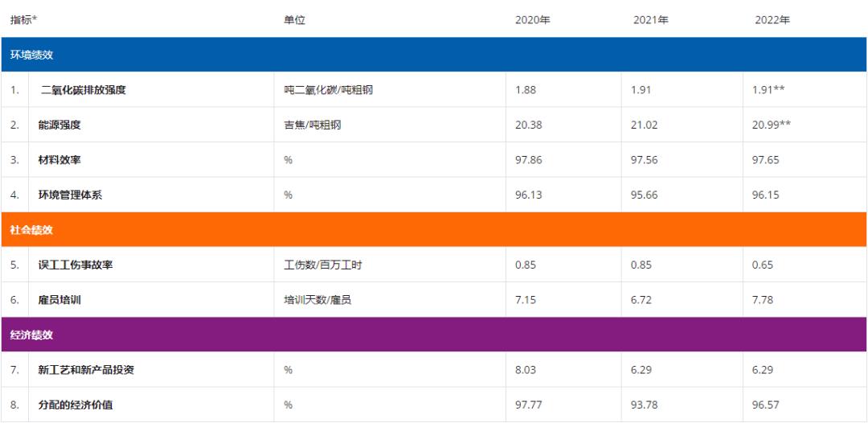Click the 2020年 column header
868x423 pixels.
pos(533,20)
